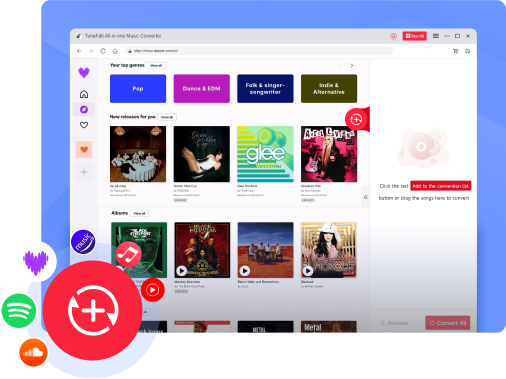Click the Amazon Music round logo
Screen dimensions: 506x379
pyautogui.click(x=83, y=242)
